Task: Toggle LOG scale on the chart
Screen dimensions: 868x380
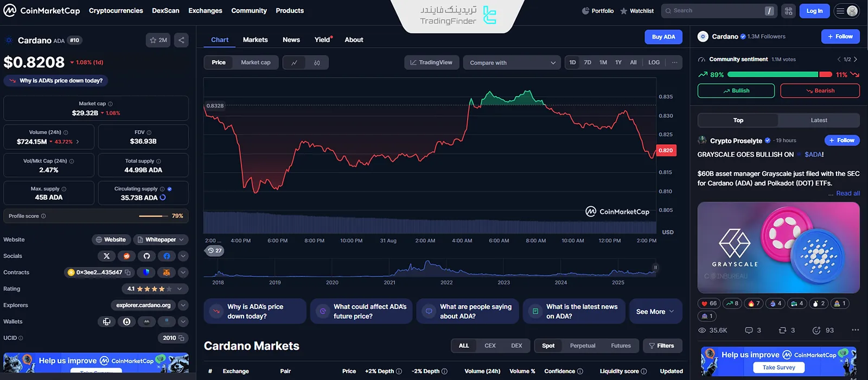Action: [654, 62]
